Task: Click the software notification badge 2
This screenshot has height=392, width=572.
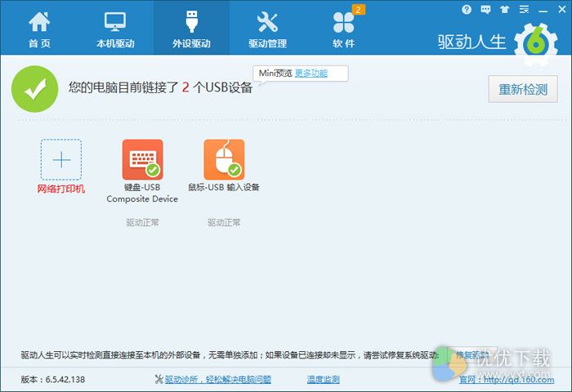Action: pos(358,10)
